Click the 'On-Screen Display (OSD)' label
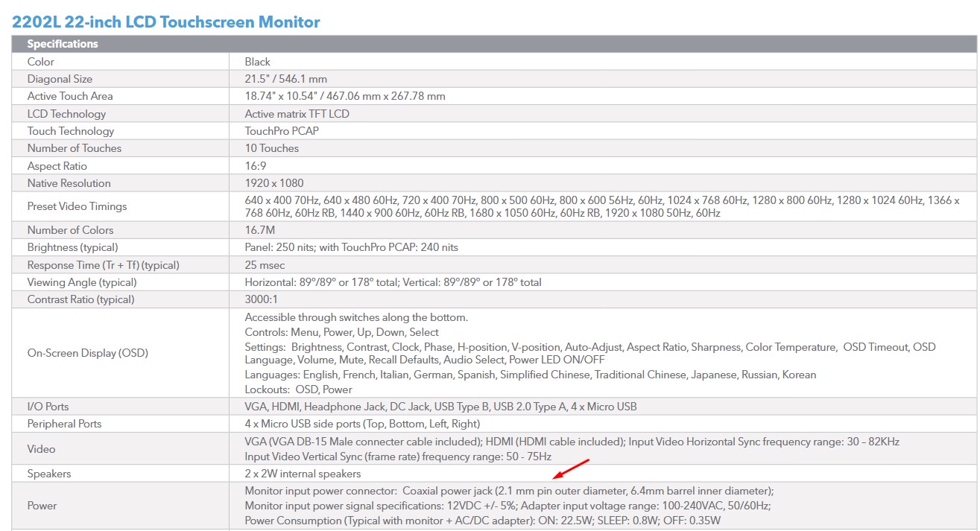This screenshot has width=980, height=531. point(88,353)
